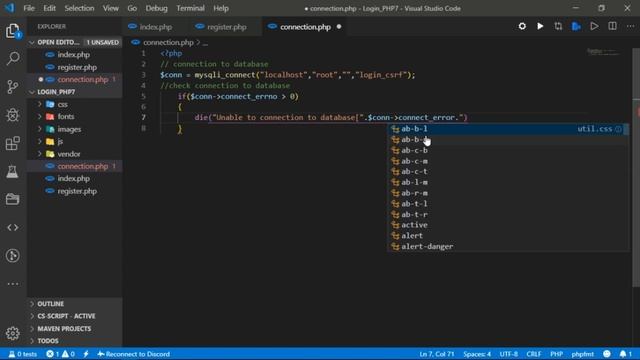The width and height of the screenshot is (640, 360).
Task: Expand the Maven Projects panel
Action: [74, 329]
